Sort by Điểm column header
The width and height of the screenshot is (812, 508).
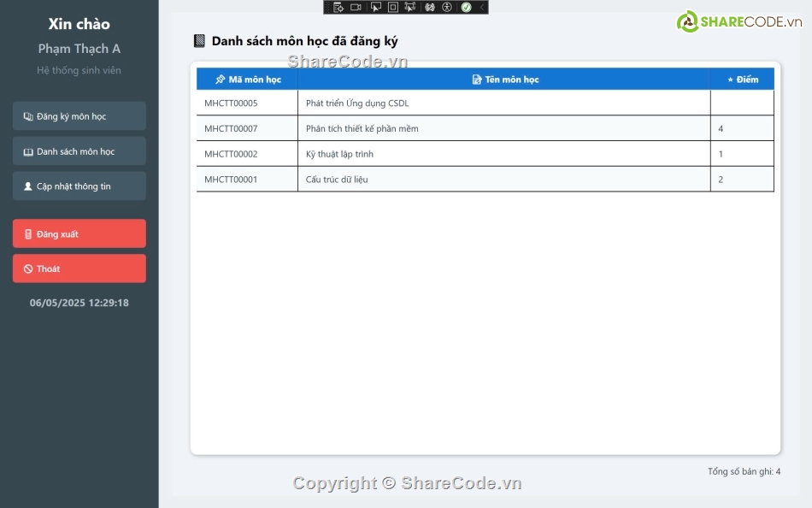click(743, 80)
